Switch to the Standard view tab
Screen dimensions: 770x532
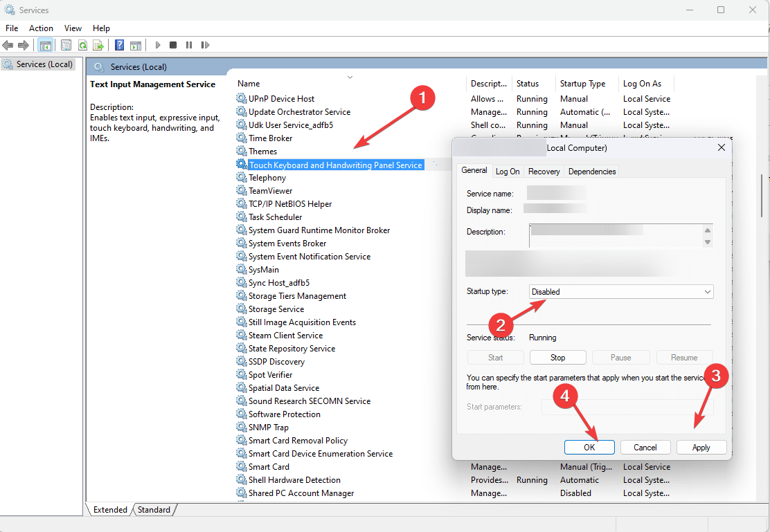pos(153,510)
